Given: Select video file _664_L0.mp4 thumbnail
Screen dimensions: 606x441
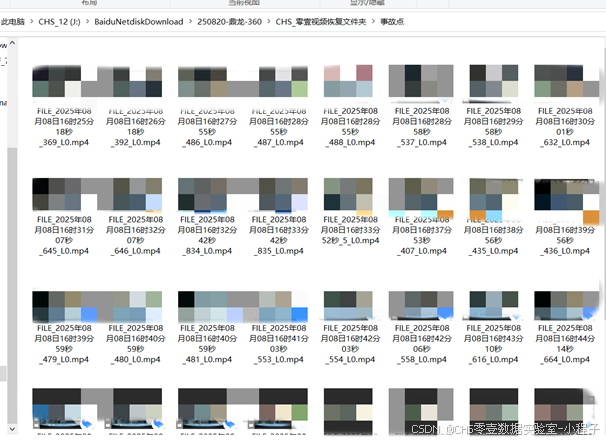Looking at the screenshot, I should pos(567,307).
